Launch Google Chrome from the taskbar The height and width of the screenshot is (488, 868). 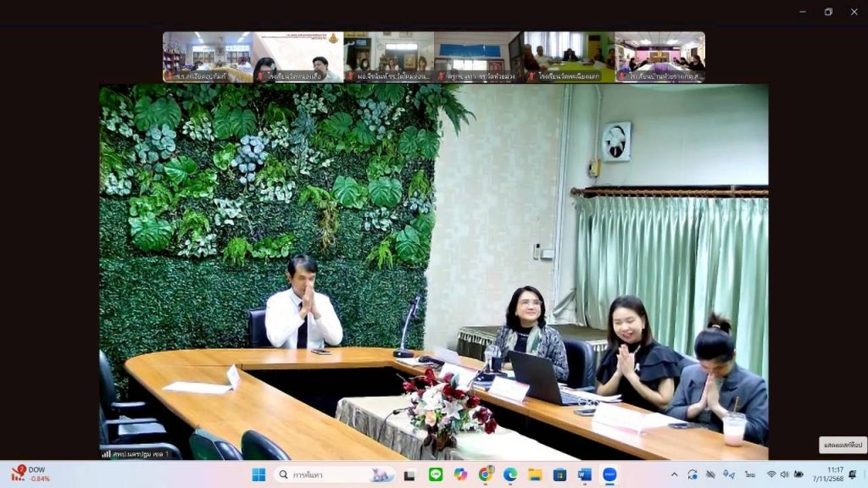tap(486, 474)
